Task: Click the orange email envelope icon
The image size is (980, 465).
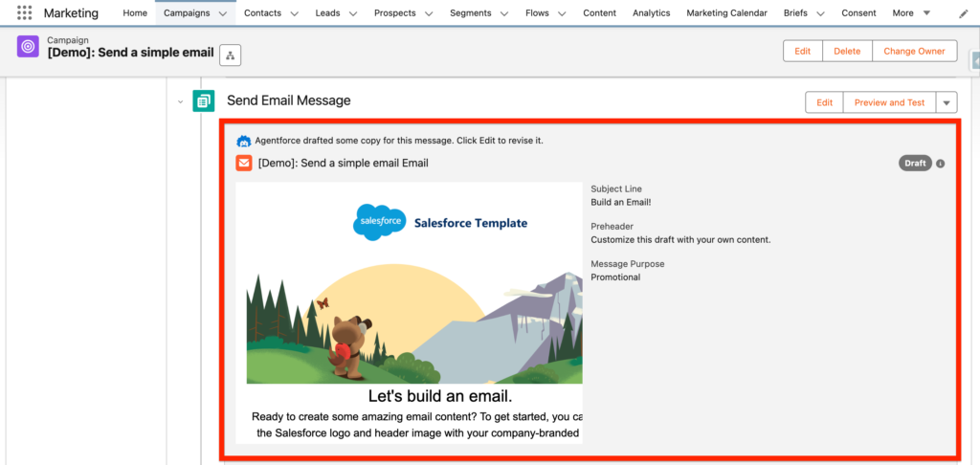Action: 244,164
